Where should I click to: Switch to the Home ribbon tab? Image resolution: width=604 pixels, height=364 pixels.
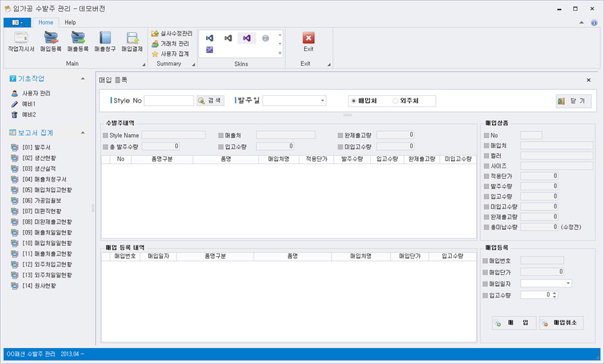pyautogui.click(x=46, y=23)
